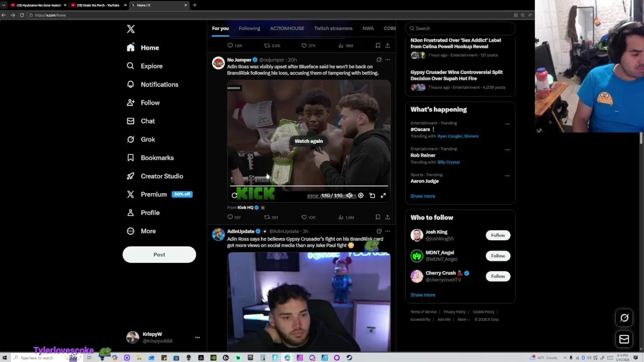Open more options on No Jumper post
Screen dimensions: 644x362
coord(387,60)
